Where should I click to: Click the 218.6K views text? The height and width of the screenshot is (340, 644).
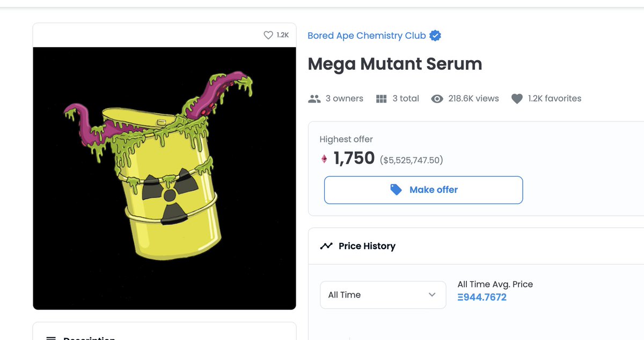click(473, 99)
